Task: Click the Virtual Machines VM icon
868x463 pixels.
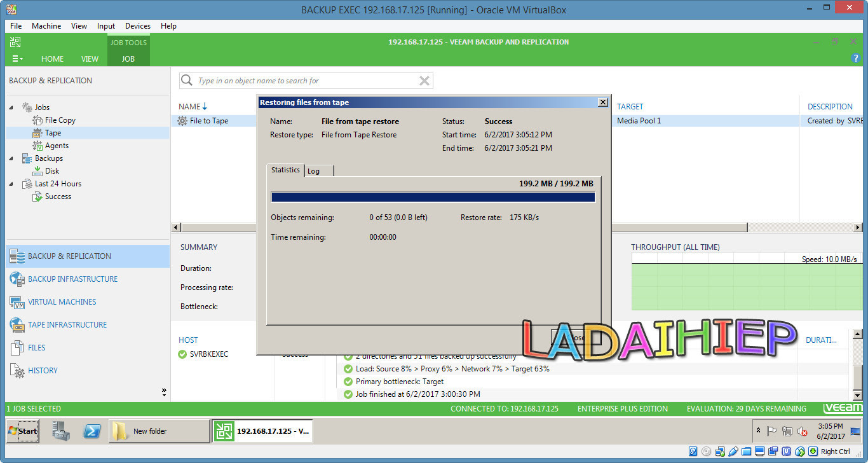Action: coord(17,302)
